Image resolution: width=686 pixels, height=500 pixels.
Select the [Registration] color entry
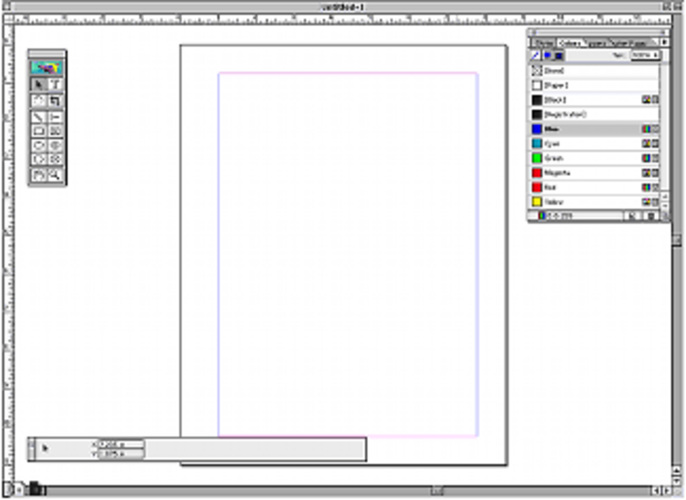595,114
